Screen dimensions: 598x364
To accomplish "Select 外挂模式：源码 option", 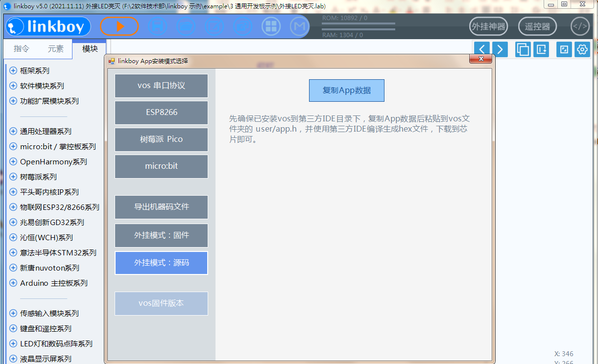I will click(x=161, y=263).
